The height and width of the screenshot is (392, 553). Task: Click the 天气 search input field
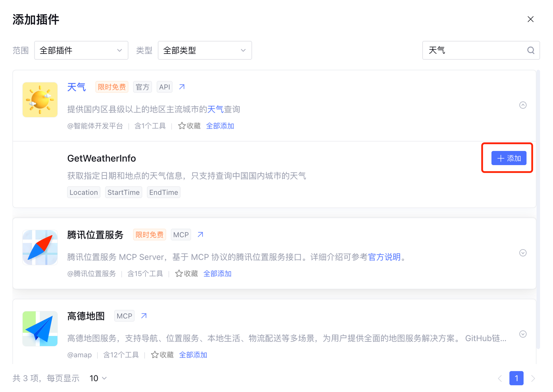click(x=474, y=50)
